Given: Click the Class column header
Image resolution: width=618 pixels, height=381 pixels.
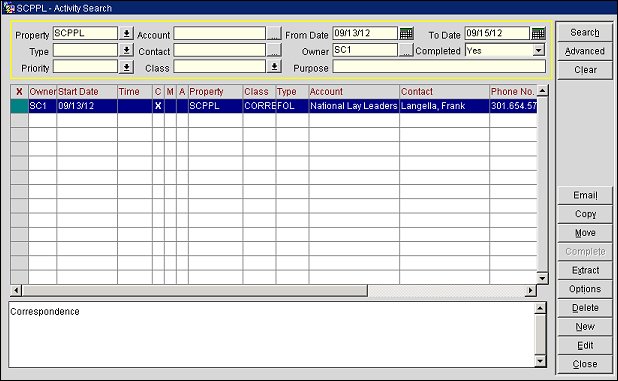Looking at the screenshot, I should point(259,92).
